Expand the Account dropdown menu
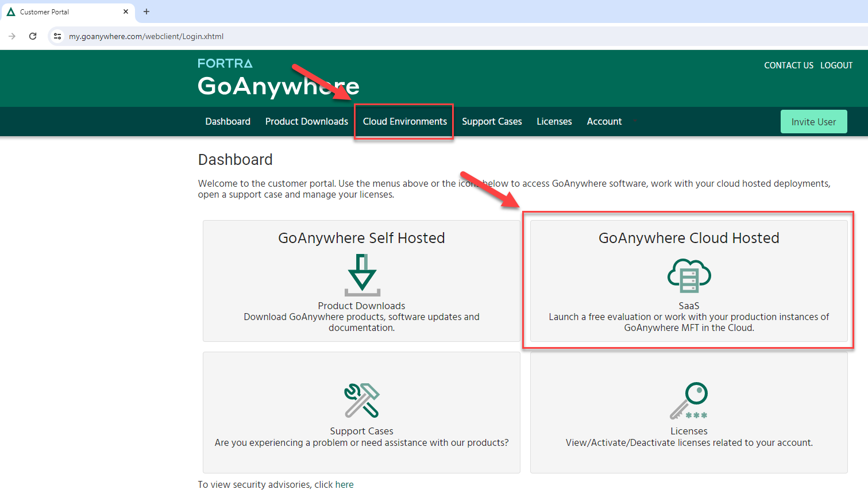The height and width of the screenshot is (493, 868). [604, 121]
